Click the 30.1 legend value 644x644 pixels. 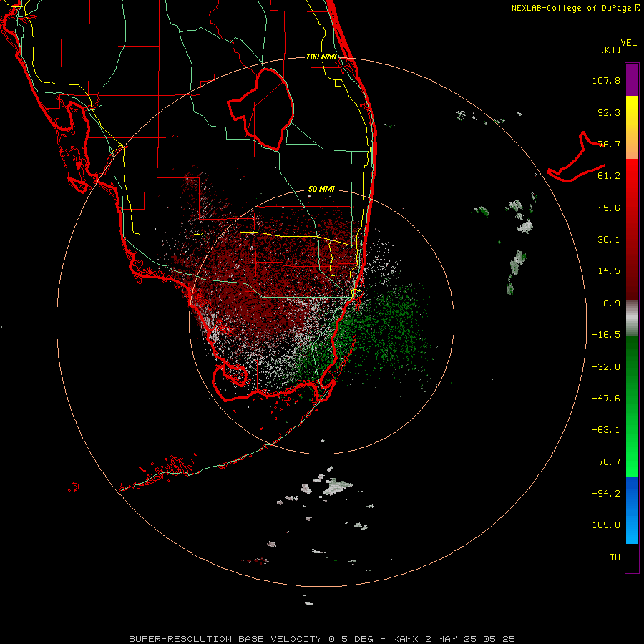click(609, 240)
